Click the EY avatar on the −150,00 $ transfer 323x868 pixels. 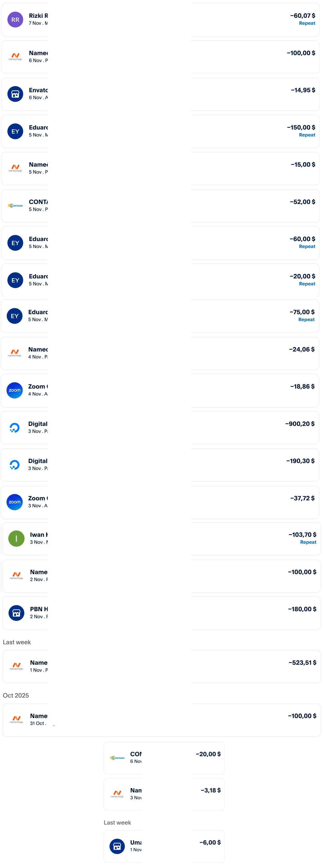pyautogui.click(x=15, y=131)
